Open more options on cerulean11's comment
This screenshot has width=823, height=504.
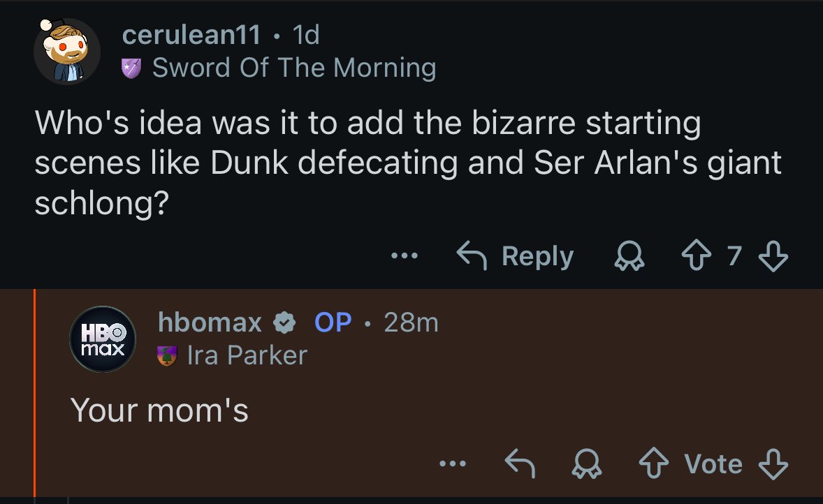[404, 257]
